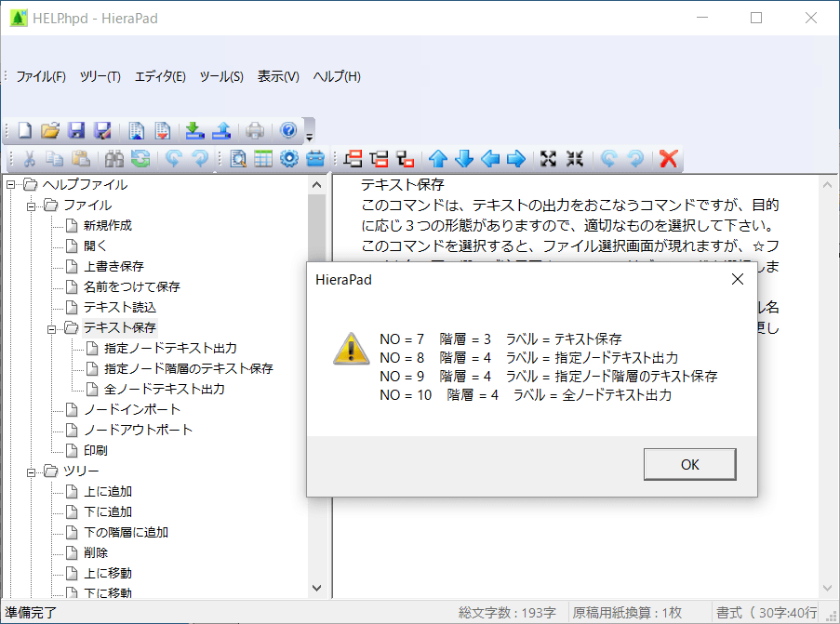840x624 pixels.
Task: Click the Save As floppy-with-pencil icon
Action: tap(102, 130)
